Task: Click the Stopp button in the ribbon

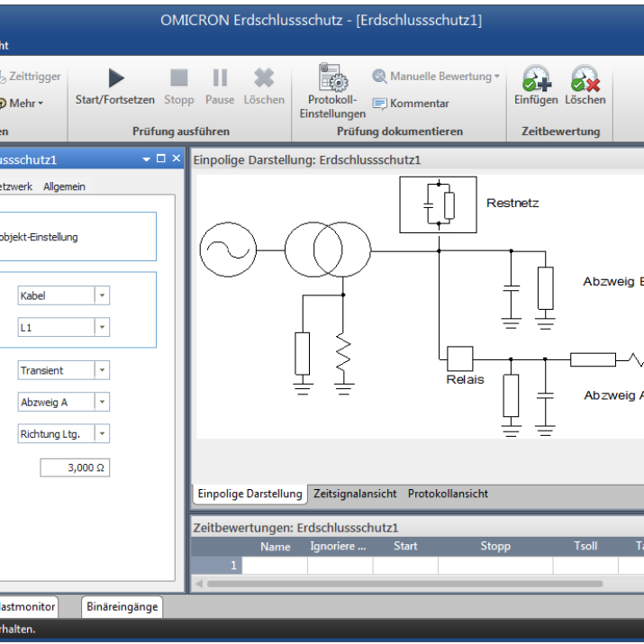Action: click(x=178, y=86)
